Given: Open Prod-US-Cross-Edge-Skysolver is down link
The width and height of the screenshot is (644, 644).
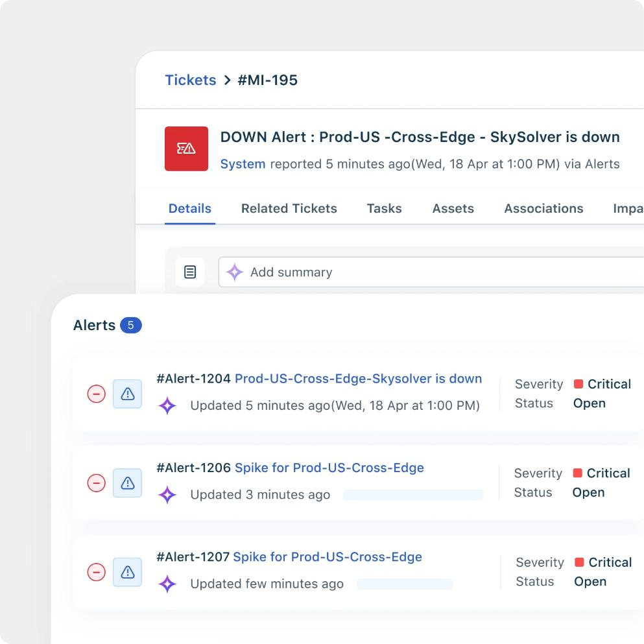Looking at the screenshot, I should tap(358, 379).
